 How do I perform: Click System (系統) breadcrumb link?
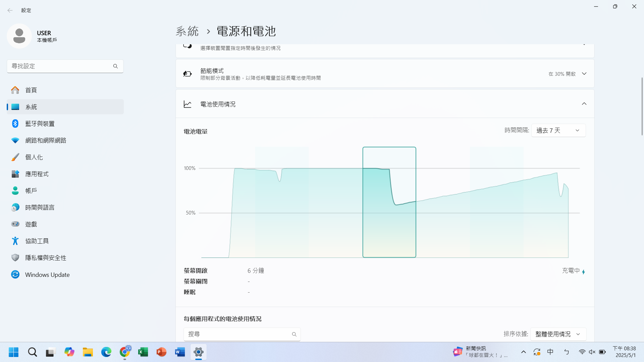(x=187, y=31)
